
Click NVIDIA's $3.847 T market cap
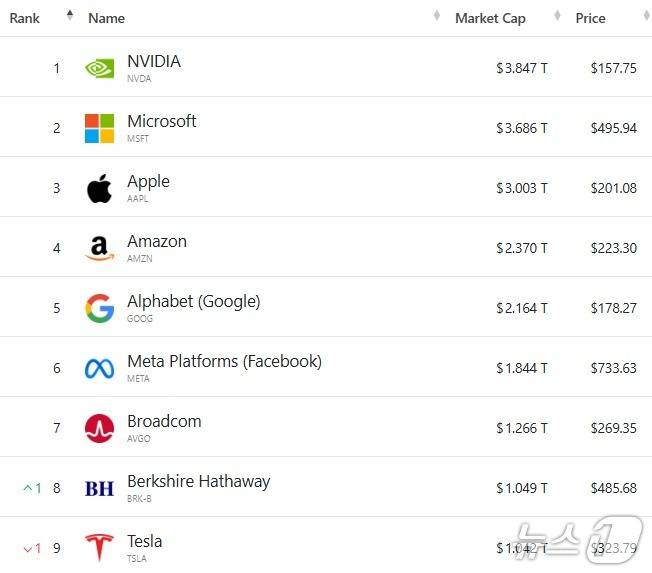[521, 68]
